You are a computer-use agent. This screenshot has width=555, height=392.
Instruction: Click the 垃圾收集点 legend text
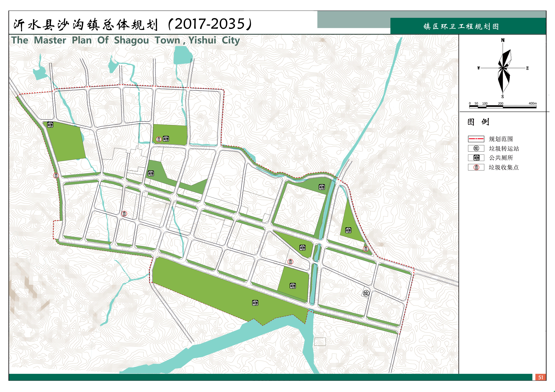[504, 167]
